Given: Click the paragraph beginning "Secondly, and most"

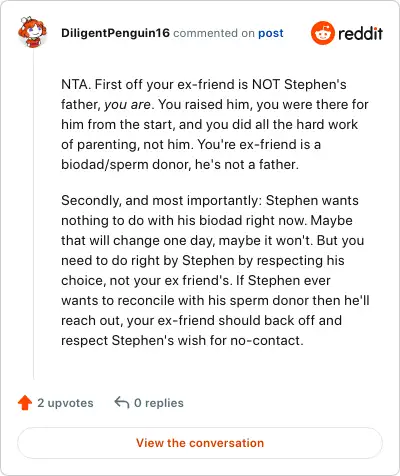Looking at the screenshot, I should click(x=215, y=270).
